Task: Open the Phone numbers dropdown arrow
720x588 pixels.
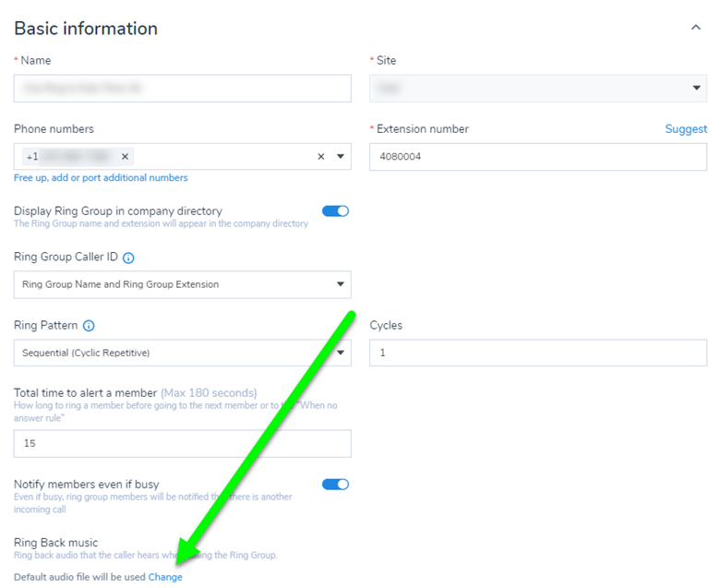Action: pos(340,157)
